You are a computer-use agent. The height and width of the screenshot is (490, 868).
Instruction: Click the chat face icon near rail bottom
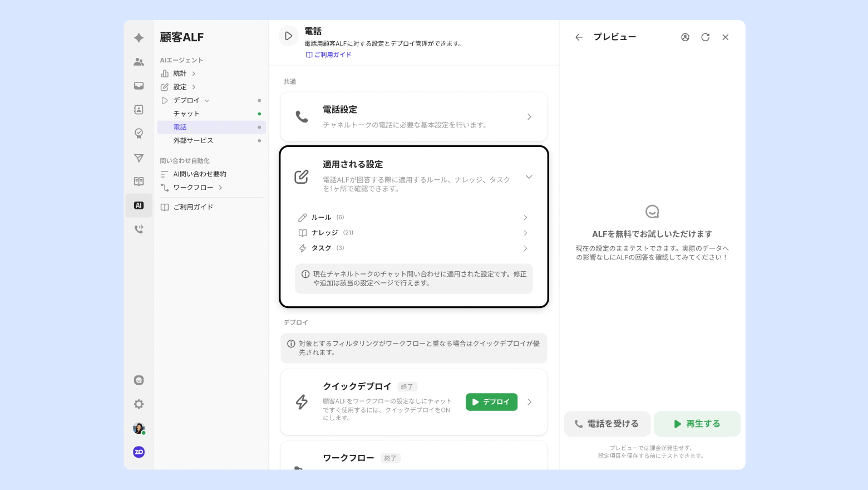(139, 380)
